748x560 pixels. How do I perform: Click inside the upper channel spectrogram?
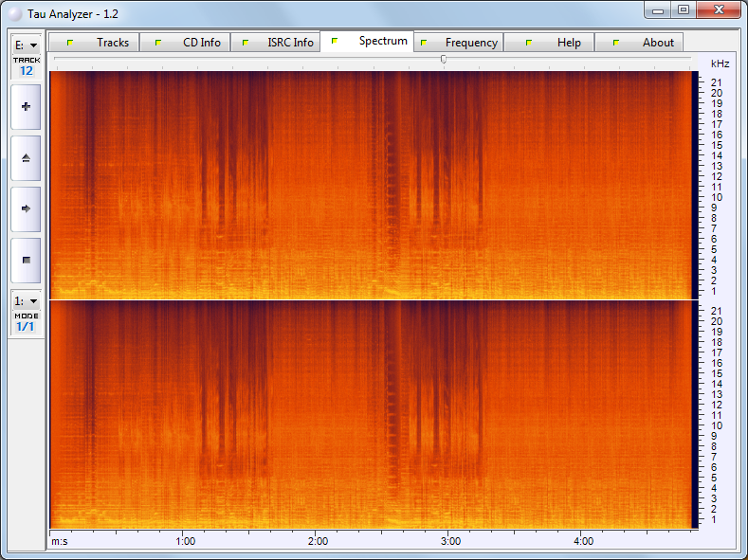click(x=370, y=185)
